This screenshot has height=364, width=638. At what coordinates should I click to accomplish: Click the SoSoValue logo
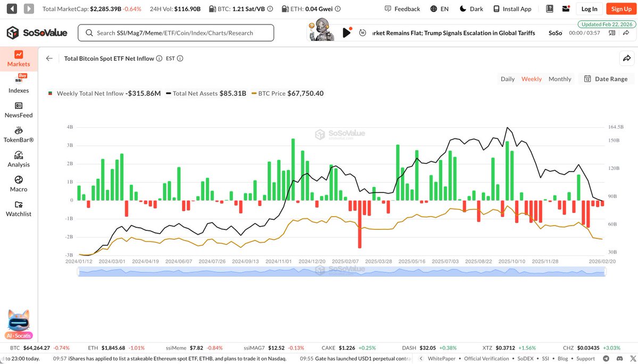click(37, 32)
